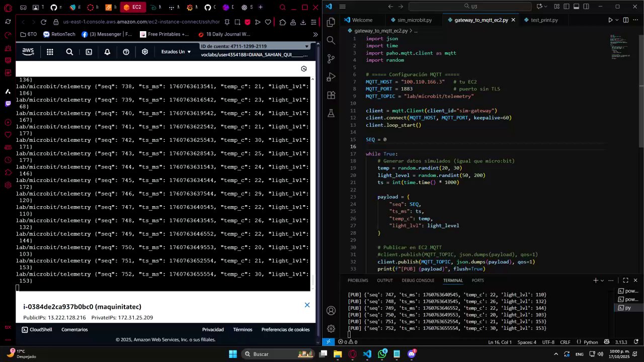Open the Source Control view in VS Code

pos(331,59)
